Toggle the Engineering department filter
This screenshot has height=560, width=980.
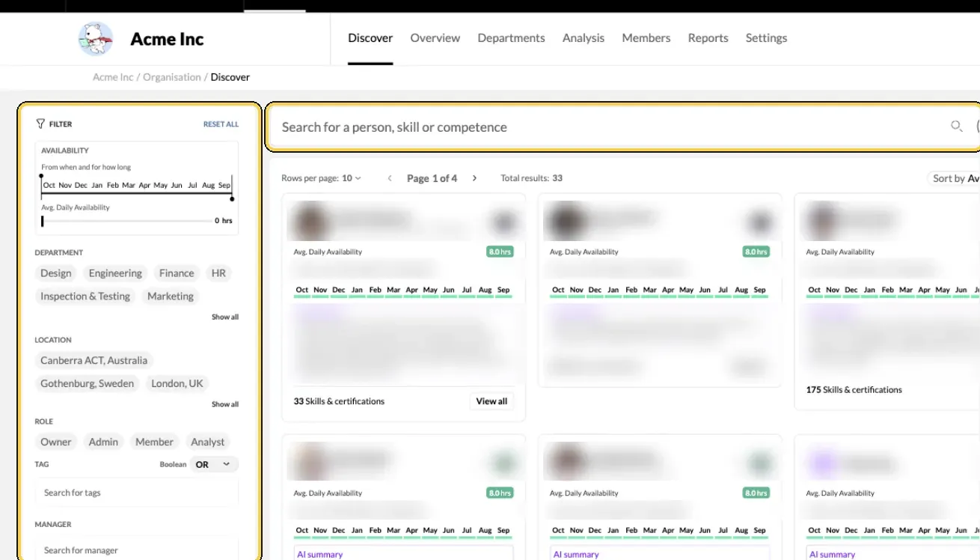tap(115, 273)
